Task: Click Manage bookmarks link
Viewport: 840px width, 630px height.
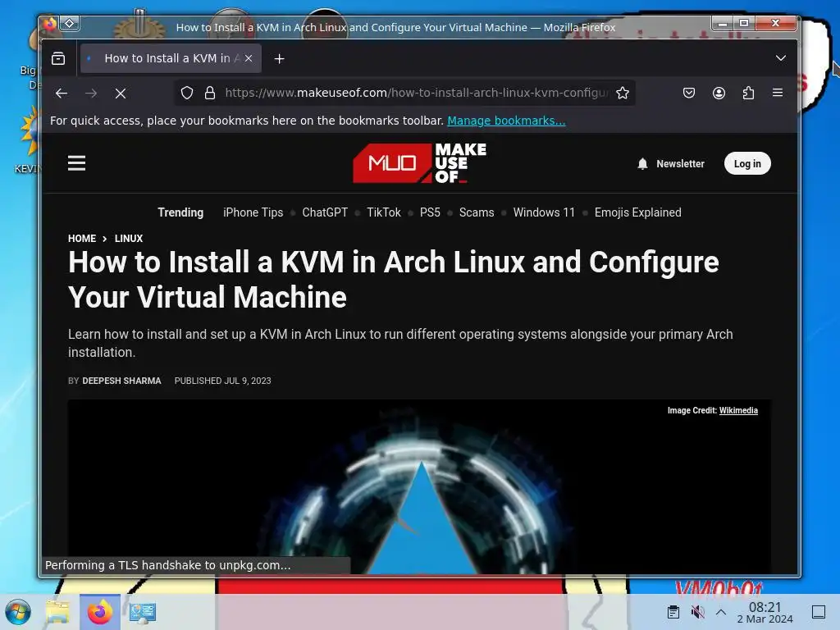Action: tap(506, 121)
